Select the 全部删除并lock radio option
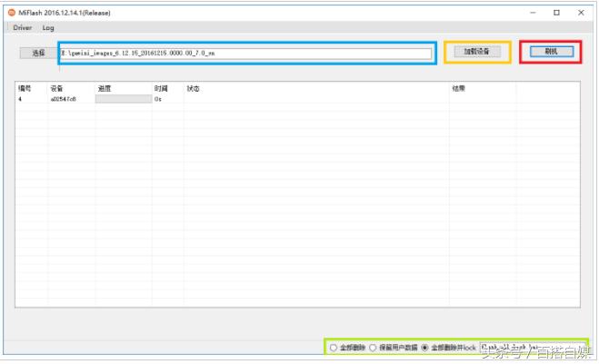This screenshot has height=364, width=599. click(x=424, y=348)
